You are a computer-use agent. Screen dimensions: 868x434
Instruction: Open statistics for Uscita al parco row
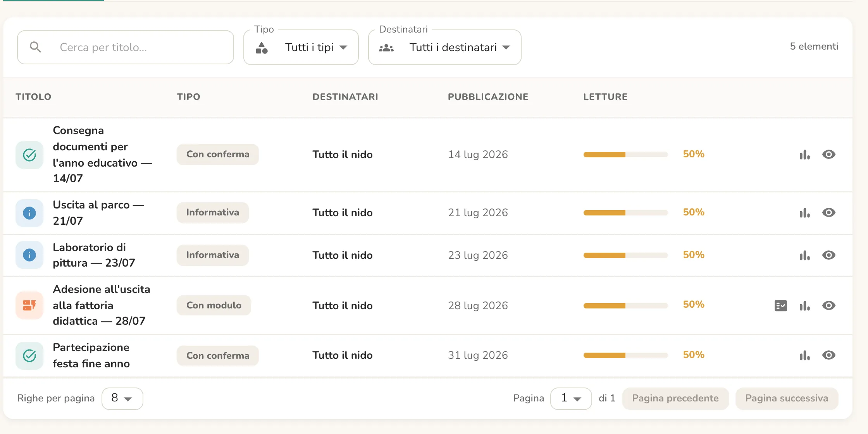(804, 213)
